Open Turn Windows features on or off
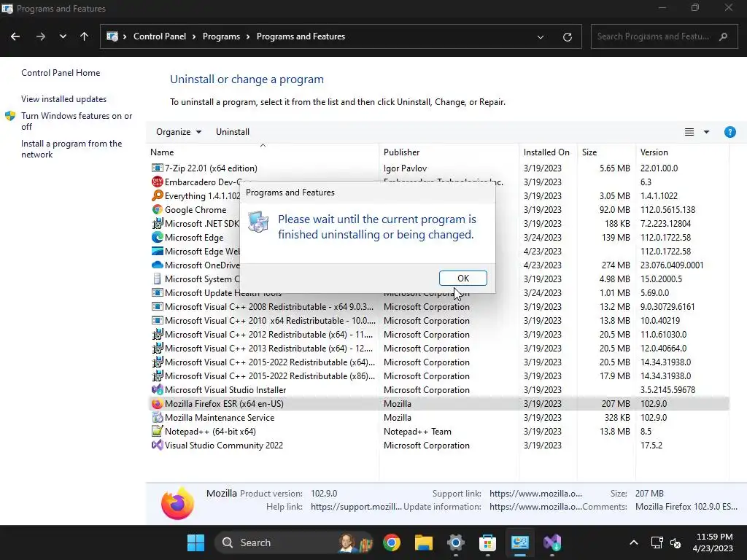The image size is (747, 560). point(76,121)
